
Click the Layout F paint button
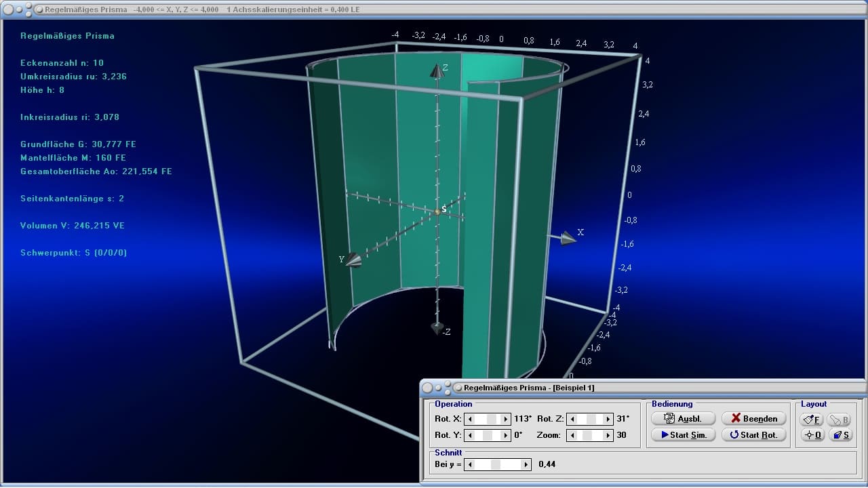(812, 420)
